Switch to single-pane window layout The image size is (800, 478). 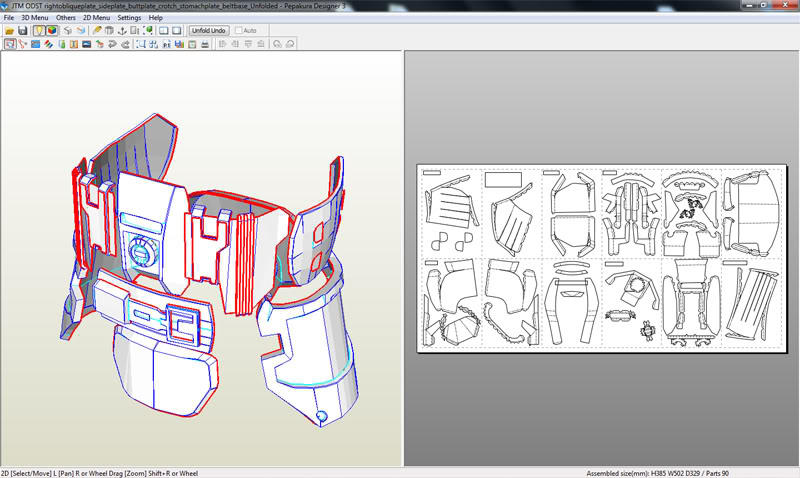click(177, 31)
